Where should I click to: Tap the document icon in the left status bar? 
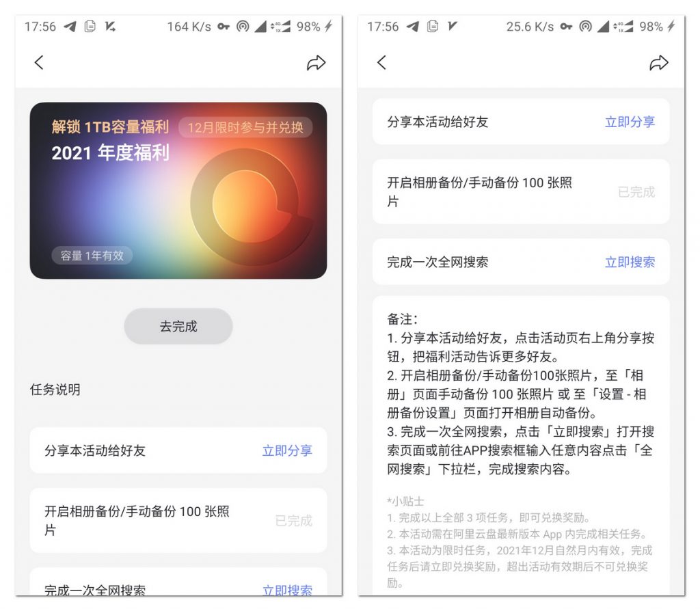(90, 27)
